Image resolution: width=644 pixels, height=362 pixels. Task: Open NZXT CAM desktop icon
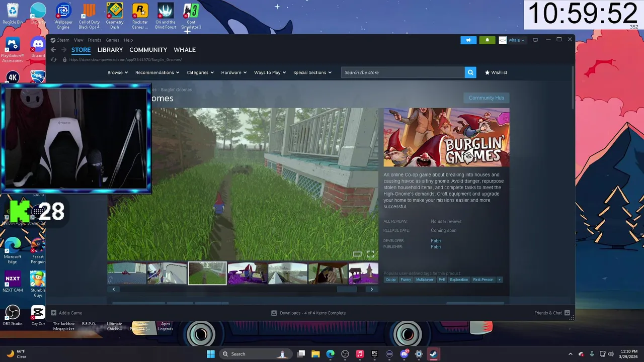click(x=13, y=282)
